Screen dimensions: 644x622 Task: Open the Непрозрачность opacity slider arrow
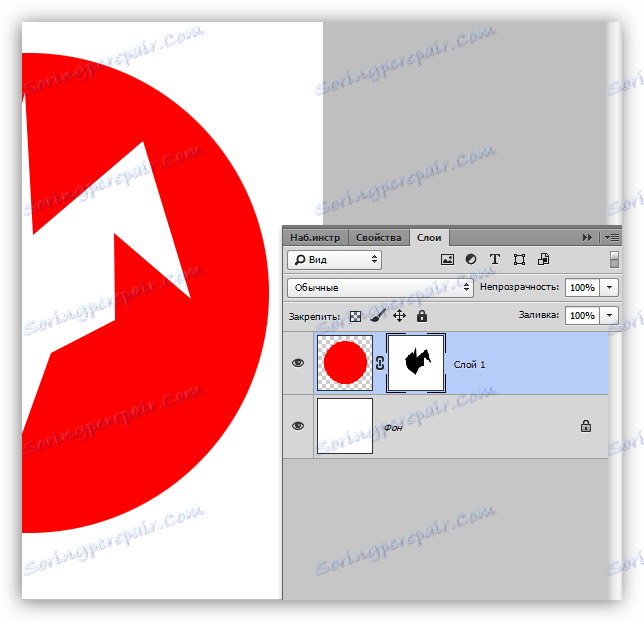(x=609, y=287)
